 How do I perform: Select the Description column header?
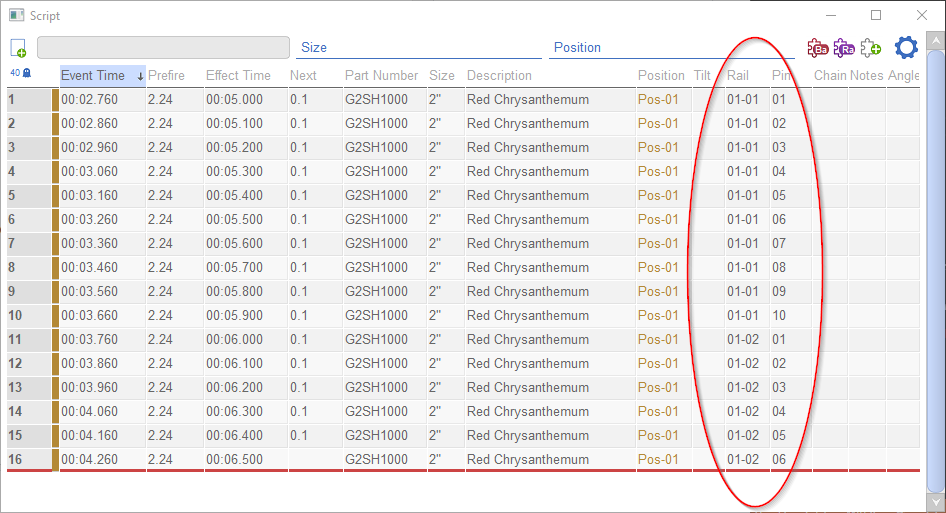click(x=499, y=76)
